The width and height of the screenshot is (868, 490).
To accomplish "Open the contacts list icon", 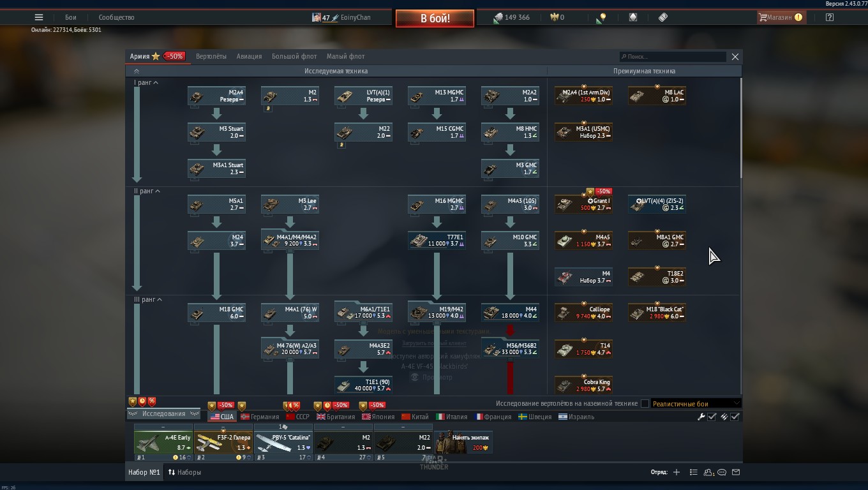I will coord(708,472).
